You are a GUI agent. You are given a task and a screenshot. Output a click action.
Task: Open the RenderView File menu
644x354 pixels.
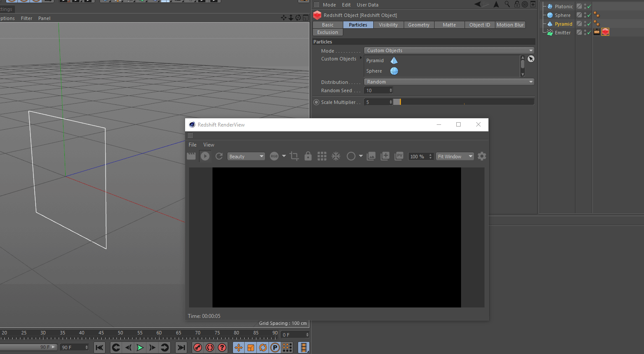(x=193, y=145)
